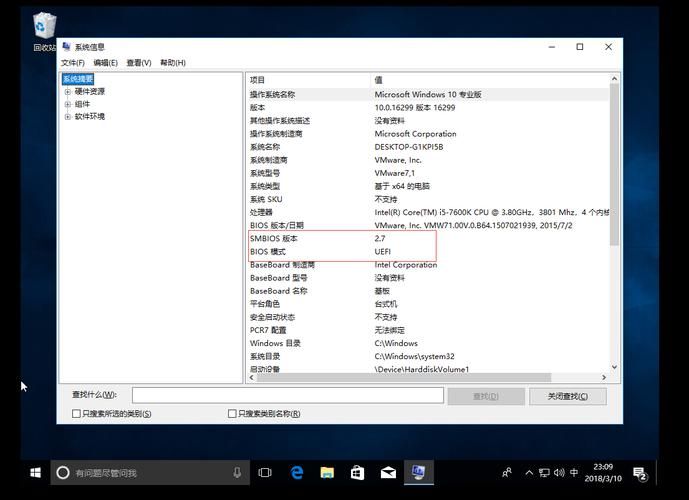The image size is (689, 500).
Task: Click the 关闭查找(C) button
Action: (x=567, y=396)
